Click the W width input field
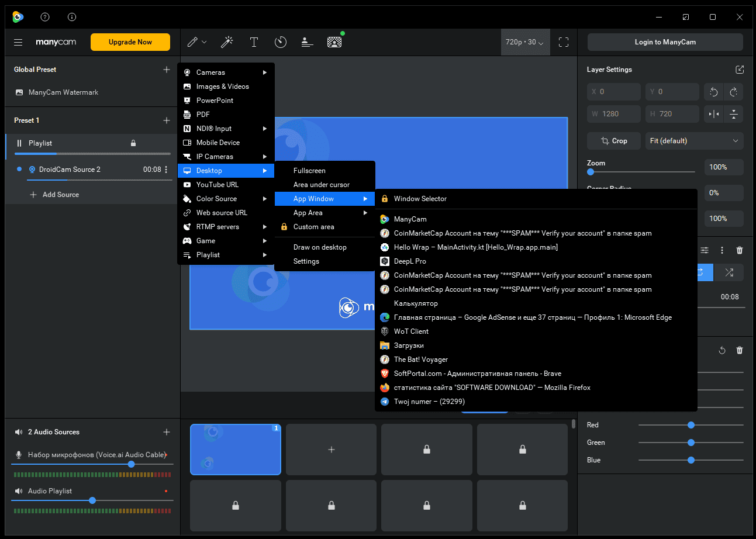 click(614, 114)
